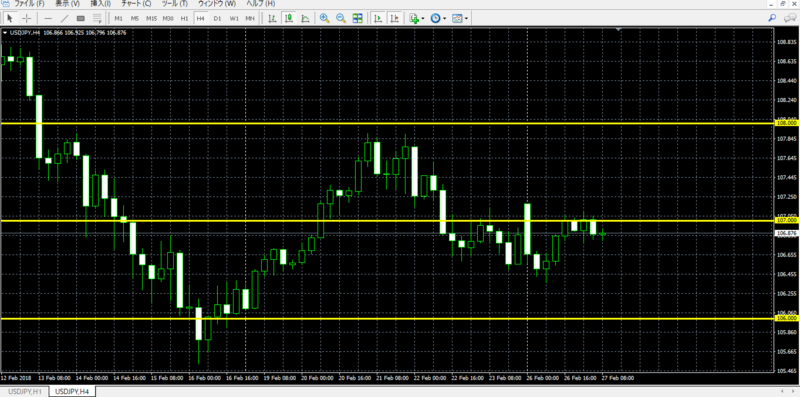Select the yellow 107.000 horizontal line
The image size is (800, 397).
[x=388, y=220]
